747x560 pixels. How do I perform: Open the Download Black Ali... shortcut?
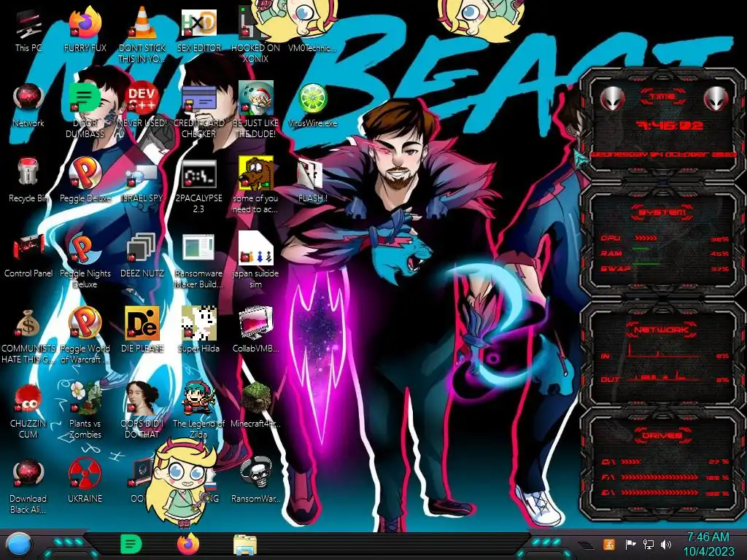[28, 472]
